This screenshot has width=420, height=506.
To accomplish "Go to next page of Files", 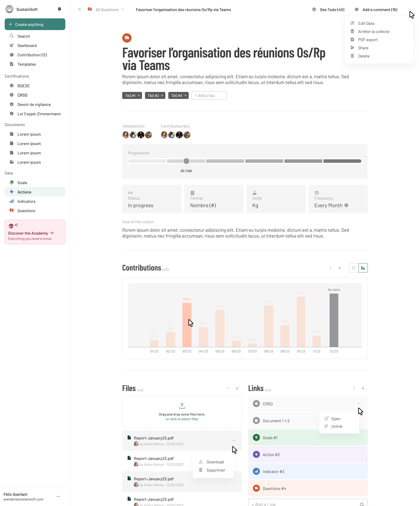I will pos(237,388).
